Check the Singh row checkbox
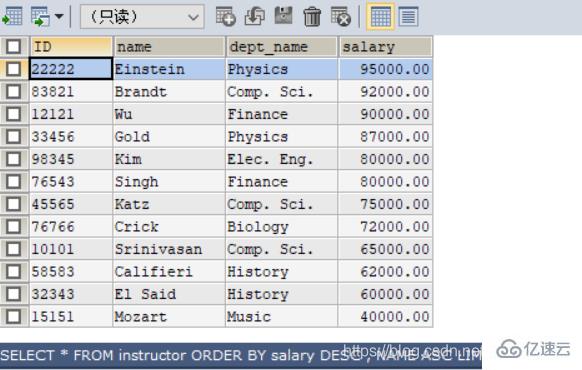The height and width of the screenshot is (370, 582). tap(14, 181)
